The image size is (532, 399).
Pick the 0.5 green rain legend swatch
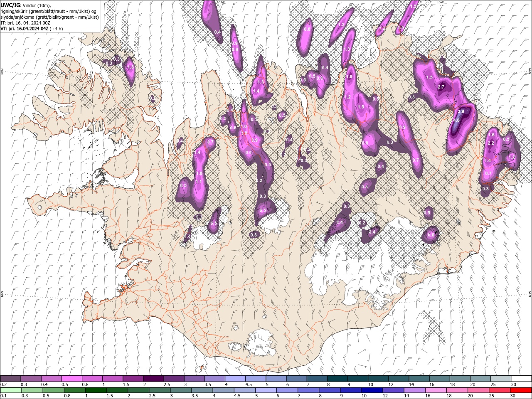(x=53, y=390)
